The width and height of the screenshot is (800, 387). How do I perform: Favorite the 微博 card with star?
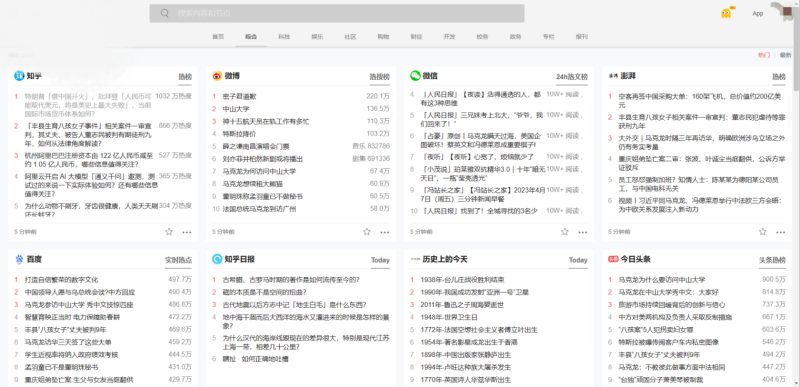[x=367, y=231]
